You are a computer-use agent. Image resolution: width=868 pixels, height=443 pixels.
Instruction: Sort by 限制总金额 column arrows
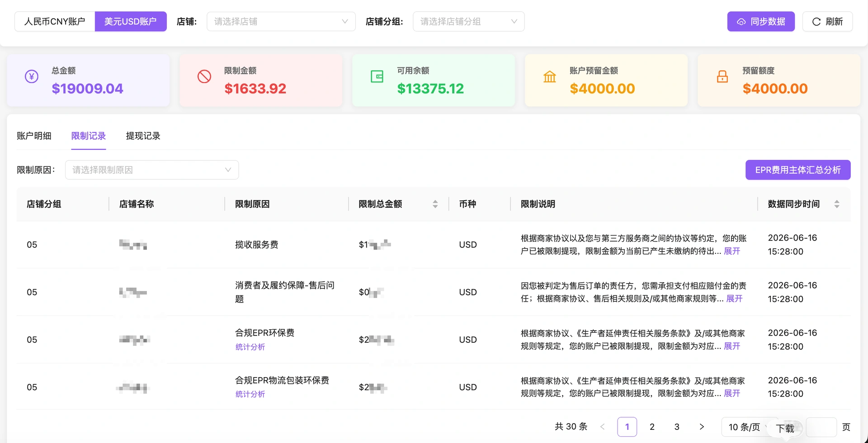(435, 204)
